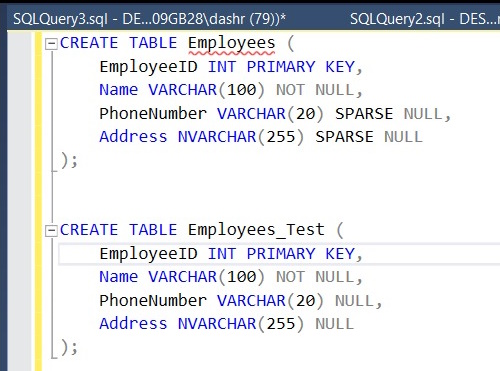
Task: Click the yellow change-tracking margin beside first CREATE
Action: pos(39,44)
